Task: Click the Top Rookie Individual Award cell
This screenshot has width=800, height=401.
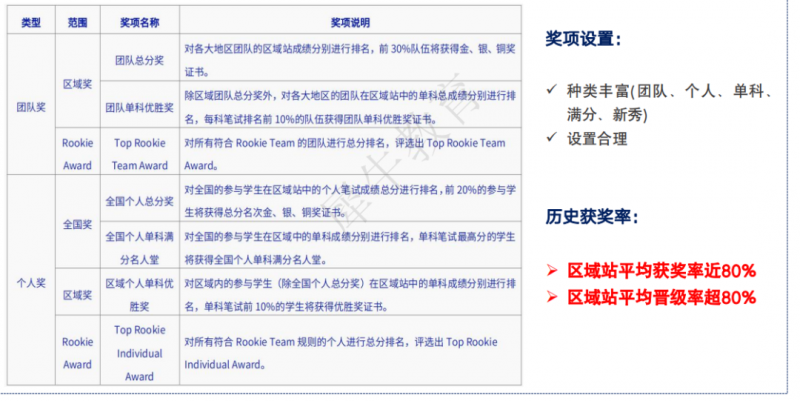Action: pyautogui.click(x=140, y=353)
